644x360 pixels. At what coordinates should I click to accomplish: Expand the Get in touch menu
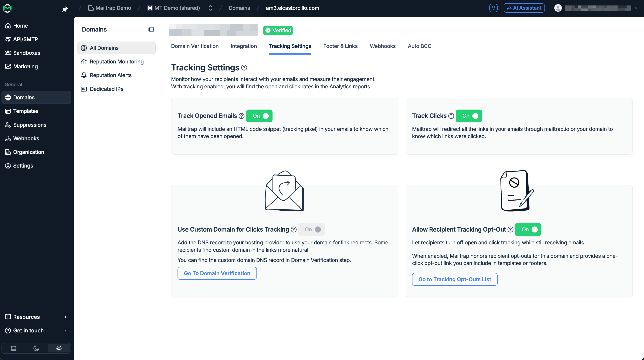pyautogui.click(x=36, y=331)
